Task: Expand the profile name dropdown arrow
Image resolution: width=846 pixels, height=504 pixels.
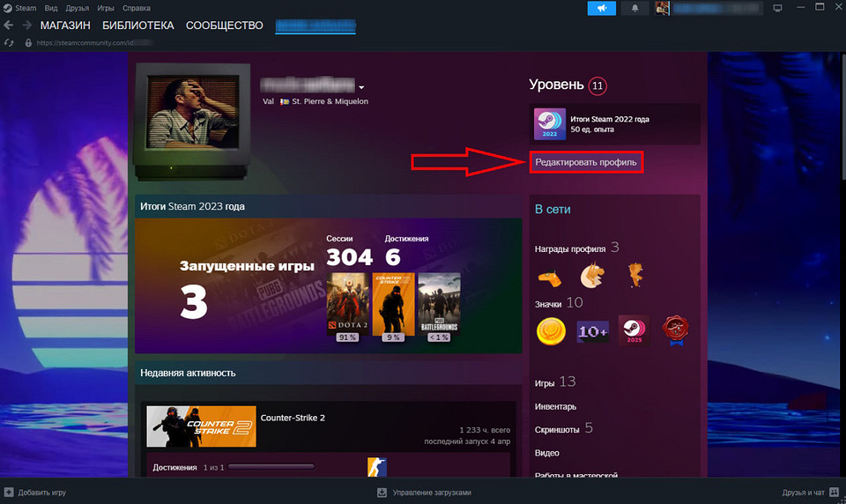Action: tap(361, 87)
